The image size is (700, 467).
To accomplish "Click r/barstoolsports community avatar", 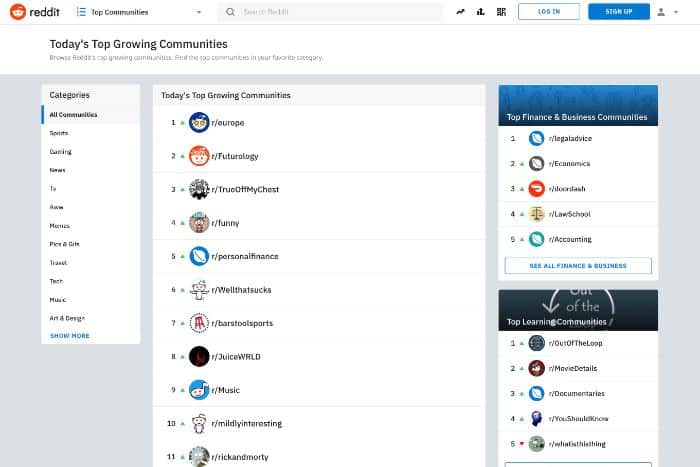I will pyautogui.click(x=199, y=323).
